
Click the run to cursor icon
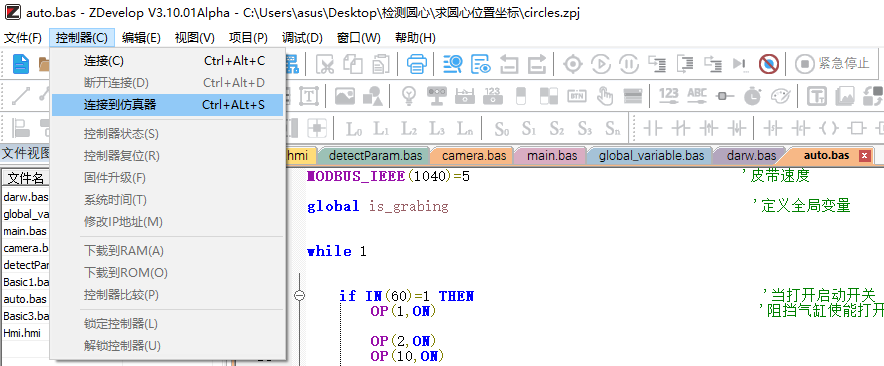point(741,64)
